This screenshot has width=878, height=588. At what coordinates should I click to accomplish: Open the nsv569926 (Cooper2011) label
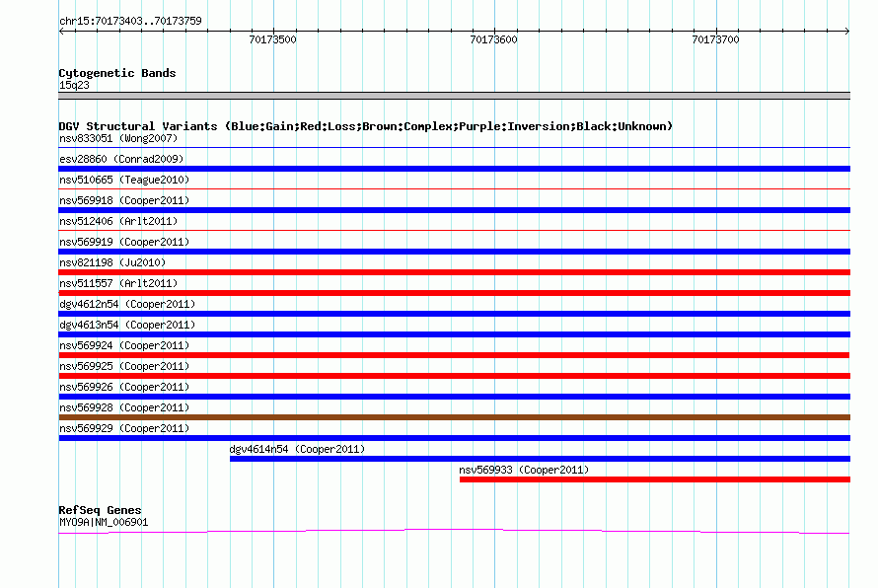(x=124, y=387)
